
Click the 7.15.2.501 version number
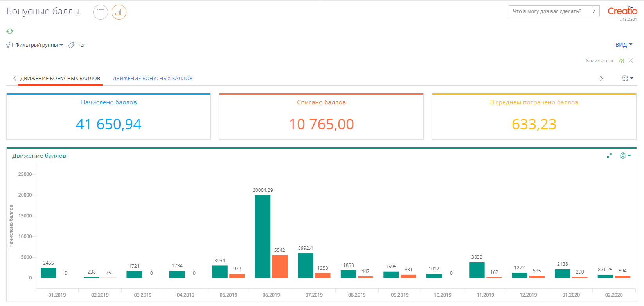[628, 20]
